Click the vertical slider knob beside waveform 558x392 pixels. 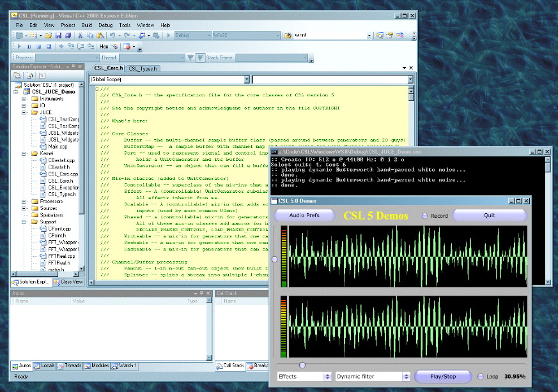pos(275,259)
